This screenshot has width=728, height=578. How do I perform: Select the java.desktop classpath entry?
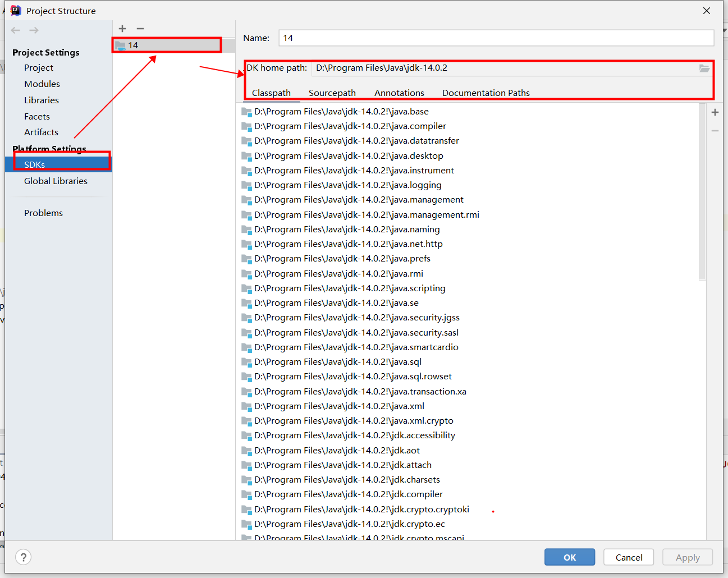tap(342, 155)
